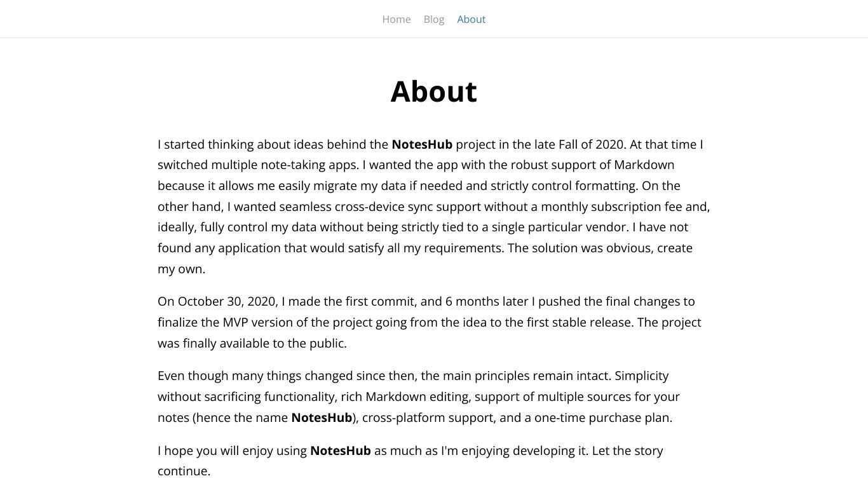868x488 pixels.
Task: Click the large About page heading
Action: pyautogui.click(x=433, y=91)
